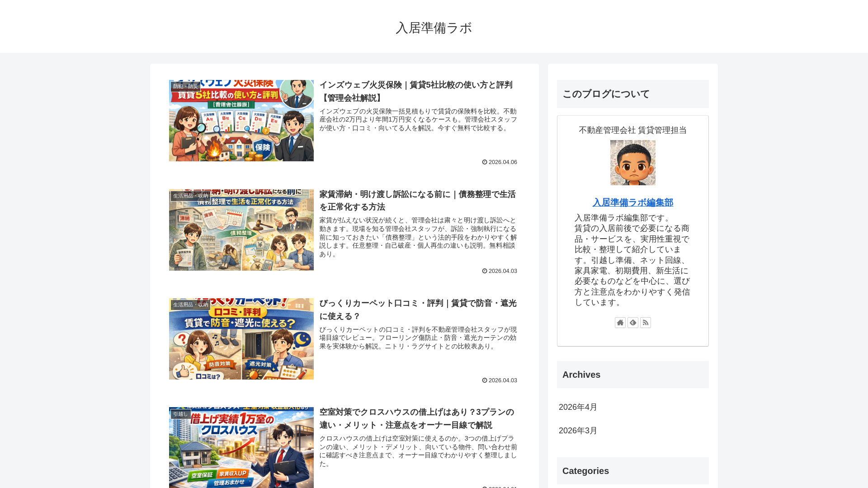868x488 pixels.
Task: Click the Categories heading
Action: coord(633,471)
